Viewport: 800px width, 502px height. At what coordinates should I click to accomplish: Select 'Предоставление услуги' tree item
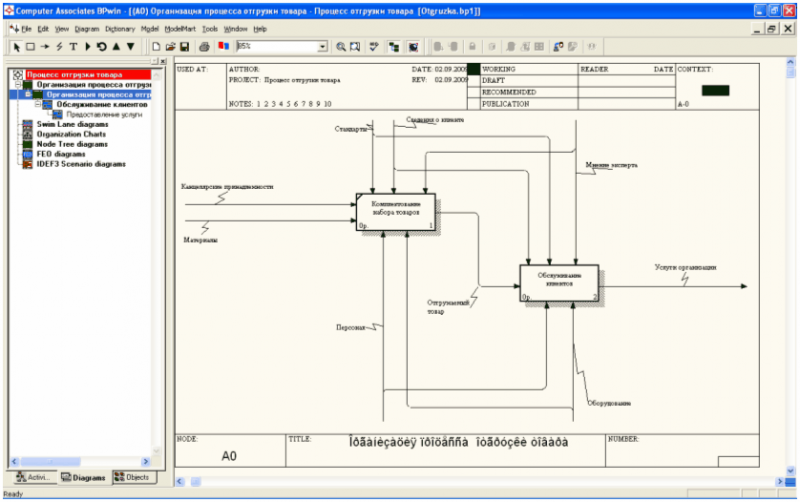pyautogui.click(x=104, y=114)
